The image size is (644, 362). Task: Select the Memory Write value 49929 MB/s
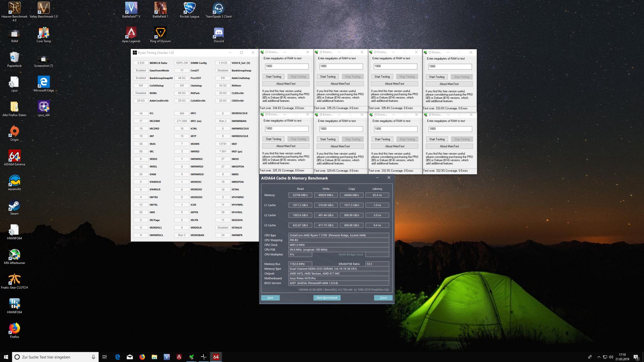[x=326, y=195]
